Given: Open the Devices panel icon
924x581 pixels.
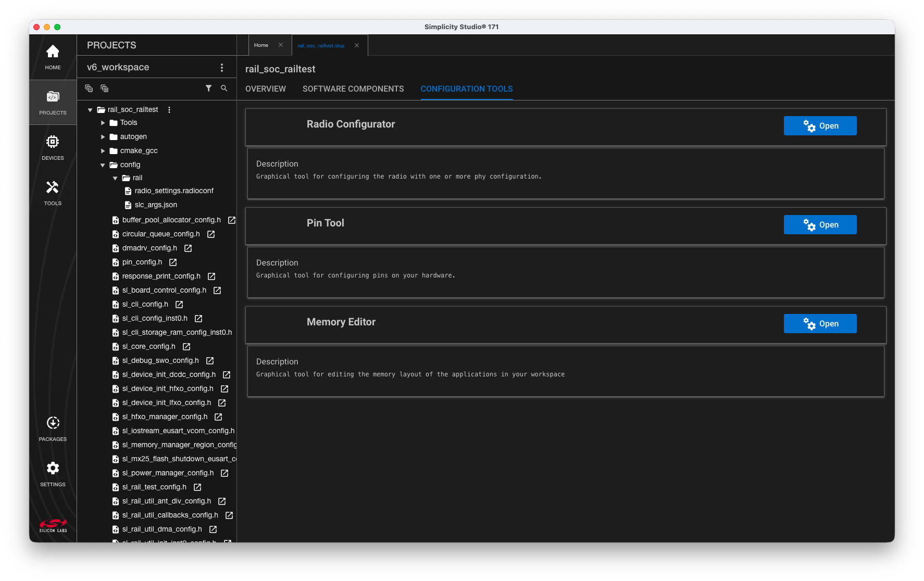Looking at the screenshot, I should point(53,141).
